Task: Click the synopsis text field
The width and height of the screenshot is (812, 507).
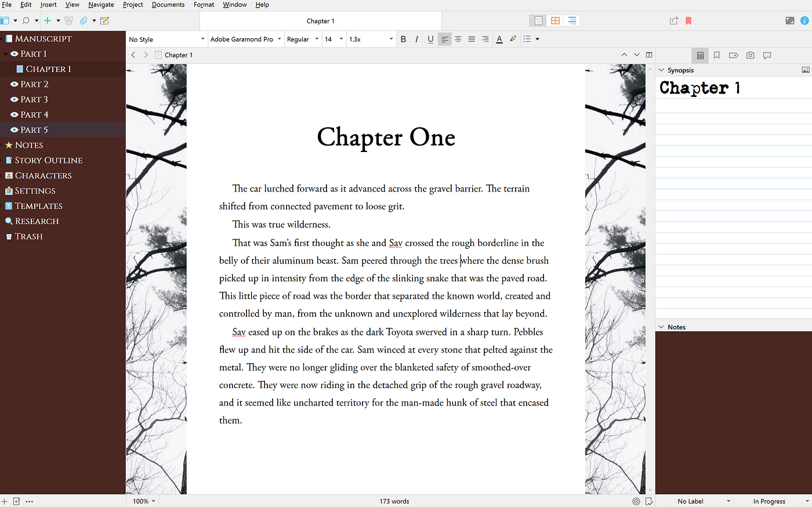Action: (x=733, y=198)
